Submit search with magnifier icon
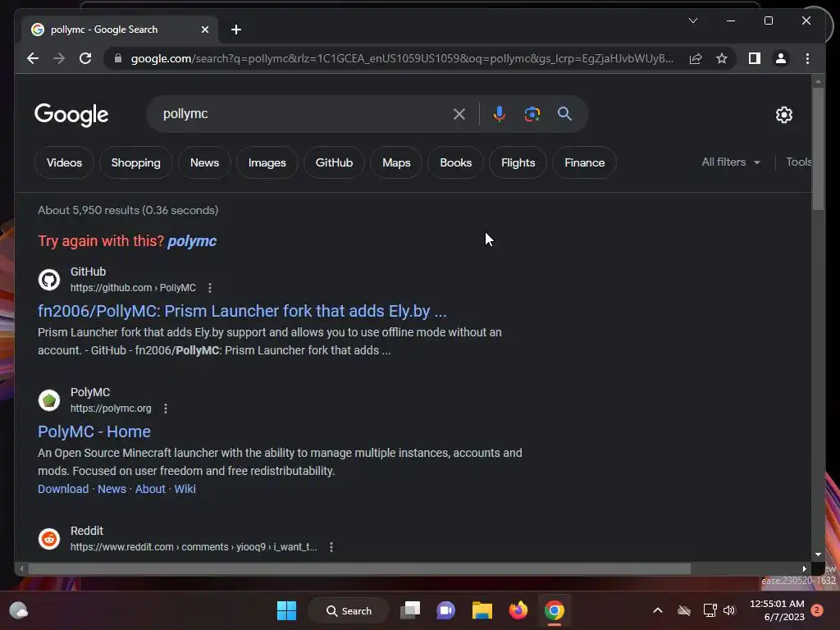This screenshot has height=630, width=840. tap(564, 113)
